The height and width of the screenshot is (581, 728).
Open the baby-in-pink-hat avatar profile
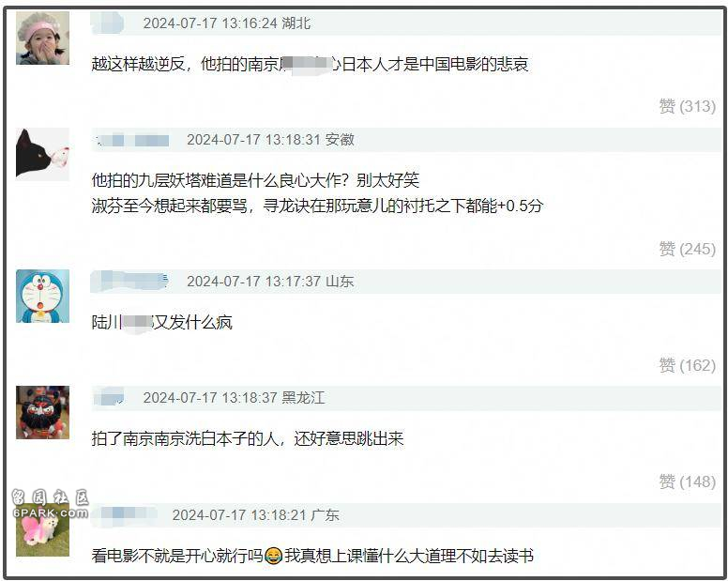click(x=43, y=38)
